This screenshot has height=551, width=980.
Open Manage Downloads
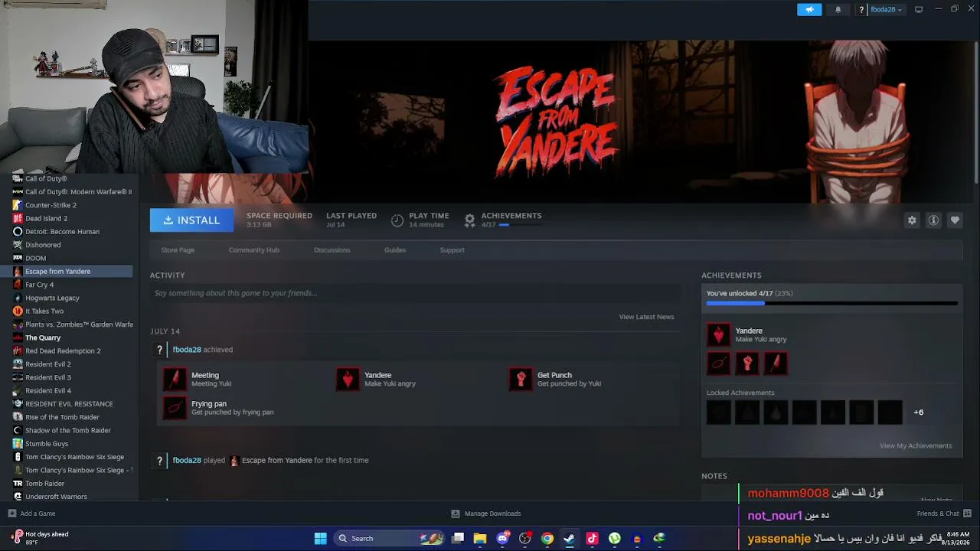pyautogui.click(x=485, y=514)
